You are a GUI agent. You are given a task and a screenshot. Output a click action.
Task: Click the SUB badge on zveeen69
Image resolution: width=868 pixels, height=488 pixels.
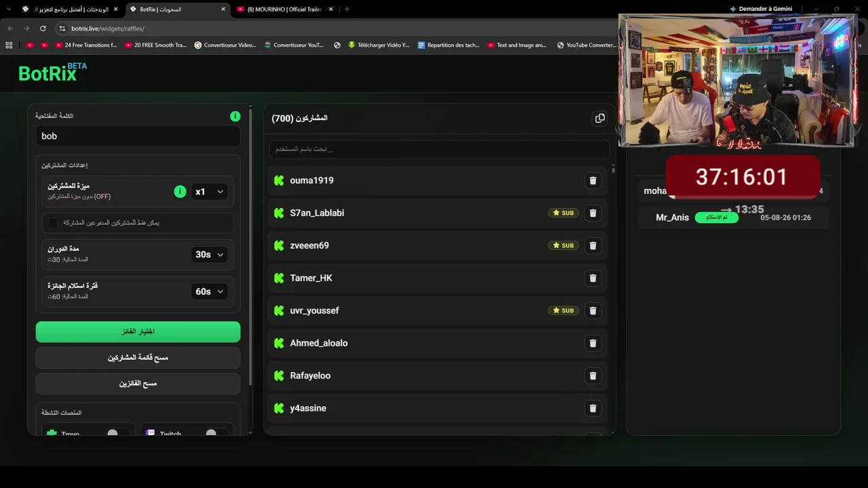pyautogui.click(x=564, y=245)
